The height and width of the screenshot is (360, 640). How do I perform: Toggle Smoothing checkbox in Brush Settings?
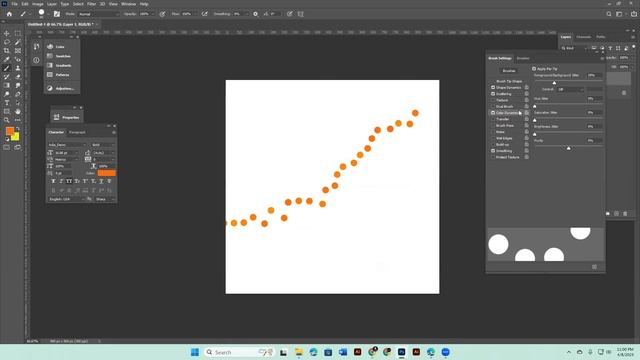pos(493,151)
